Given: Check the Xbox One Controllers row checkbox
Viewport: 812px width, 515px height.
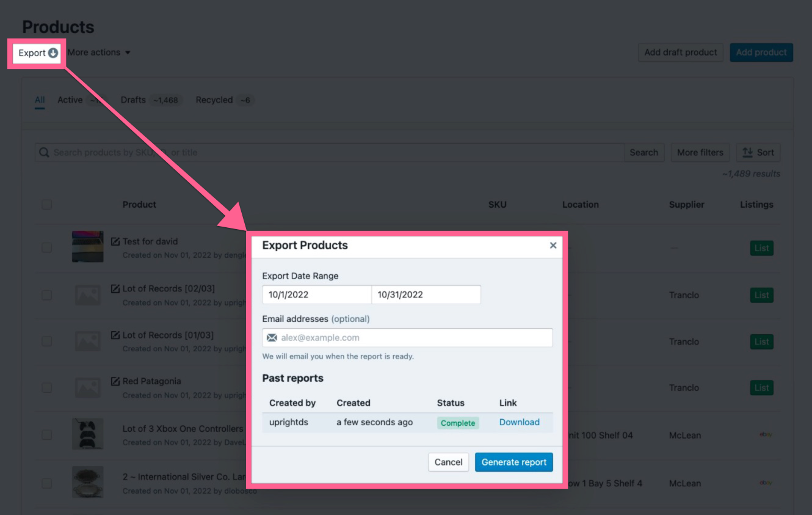Looking at the screenshot, I should (x=46, y=434).
